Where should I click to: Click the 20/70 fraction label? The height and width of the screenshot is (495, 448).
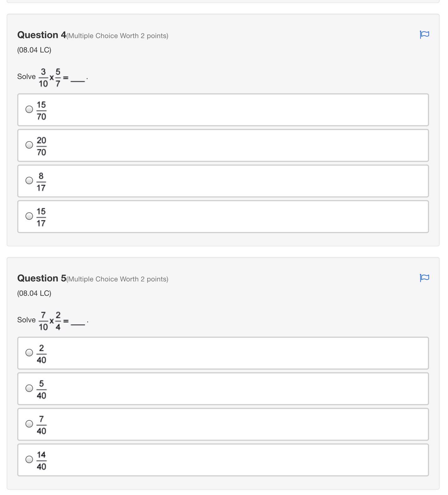41,146
